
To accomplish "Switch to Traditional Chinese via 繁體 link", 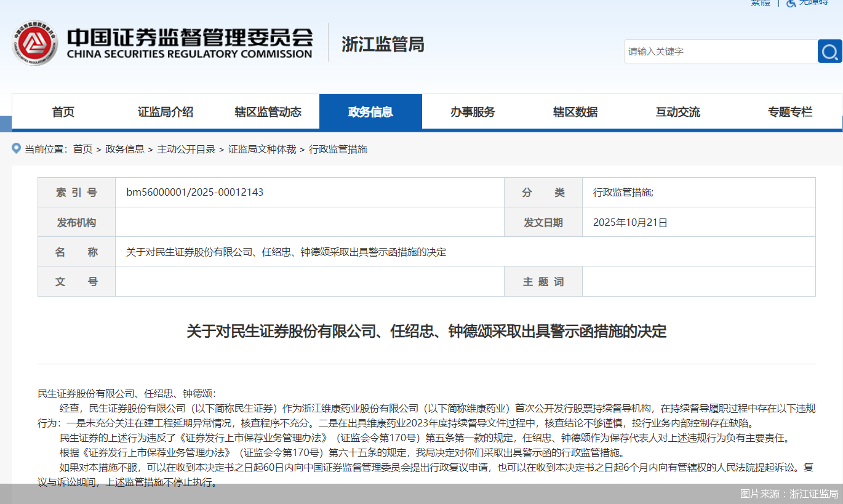I will click(761, 2).
